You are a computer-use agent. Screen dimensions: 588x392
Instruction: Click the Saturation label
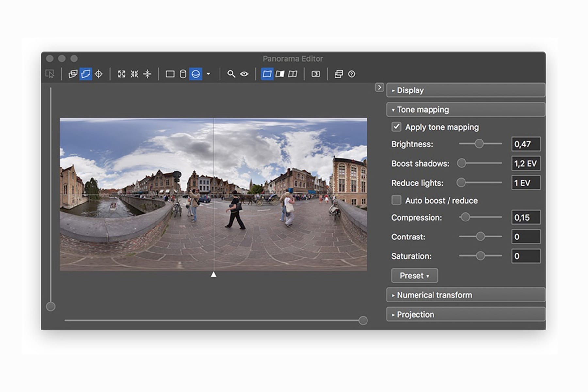click(x=411, y=256)
